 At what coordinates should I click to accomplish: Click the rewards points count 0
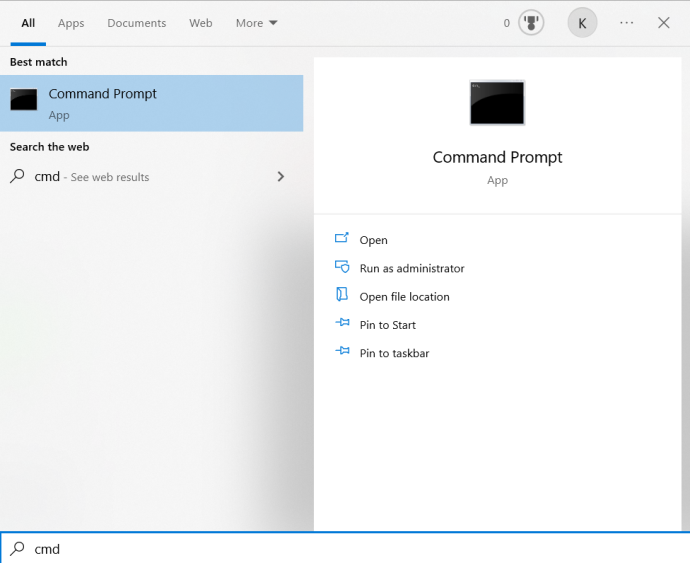tap(506, 23)
